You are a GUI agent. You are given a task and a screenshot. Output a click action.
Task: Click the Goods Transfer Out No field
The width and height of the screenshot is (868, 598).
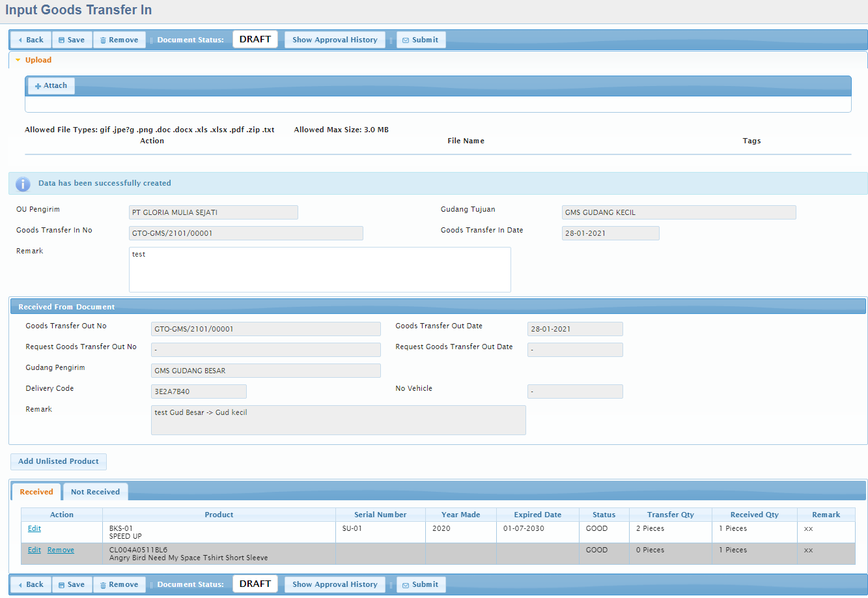(266, 329)
